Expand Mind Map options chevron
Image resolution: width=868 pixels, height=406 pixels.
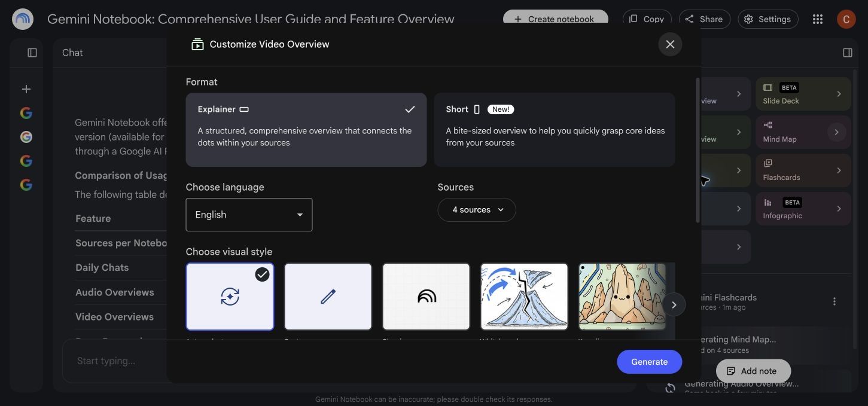pos(837,132)
